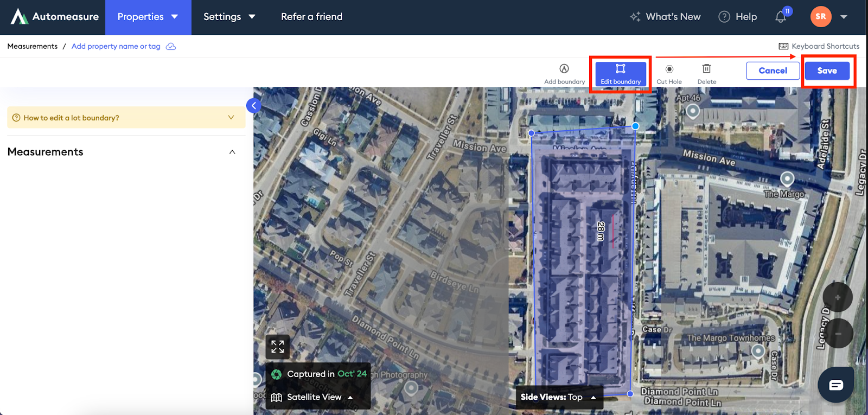Screen dimensions: 868x415
Task: Choose the Cut Hole tool
Action: tap(669, 74)
